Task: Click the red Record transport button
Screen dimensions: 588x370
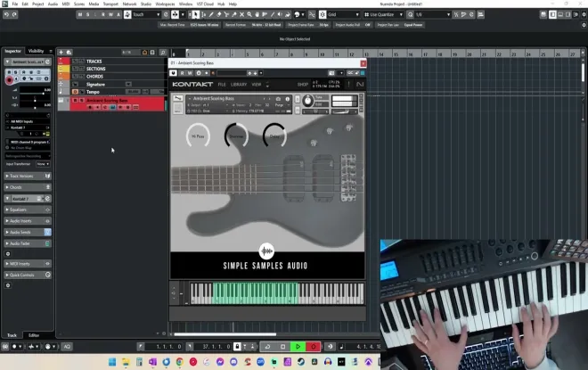Action: pos(313,346)
